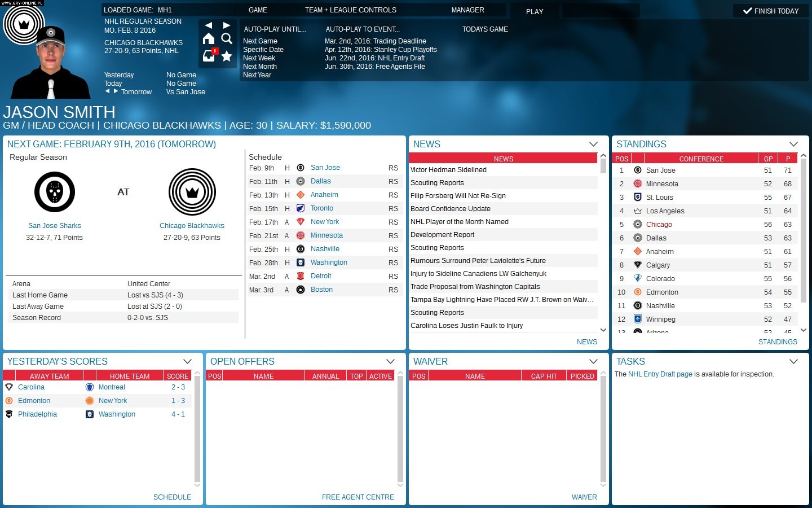The width and height of the screenshot is (812, 508).
Task: Click the Finish Today checkmark button
Action: pyautogui.click(x=770, y=11)
